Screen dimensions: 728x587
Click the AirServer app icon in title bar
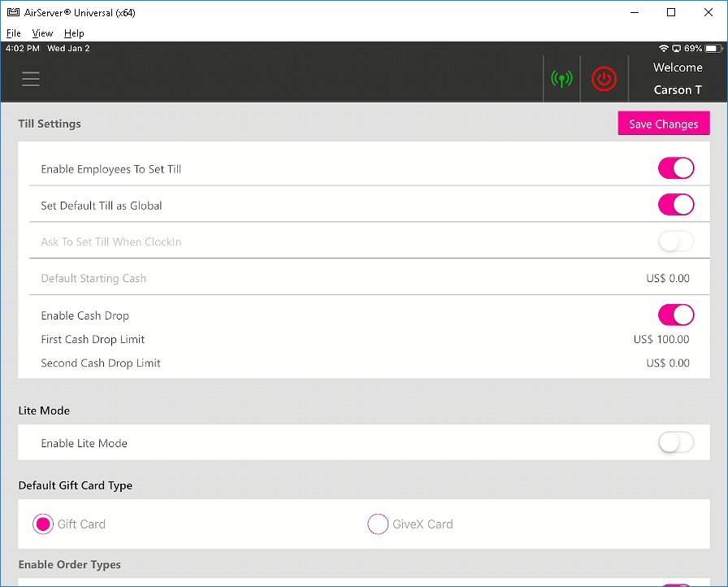[x=13, y=12]
